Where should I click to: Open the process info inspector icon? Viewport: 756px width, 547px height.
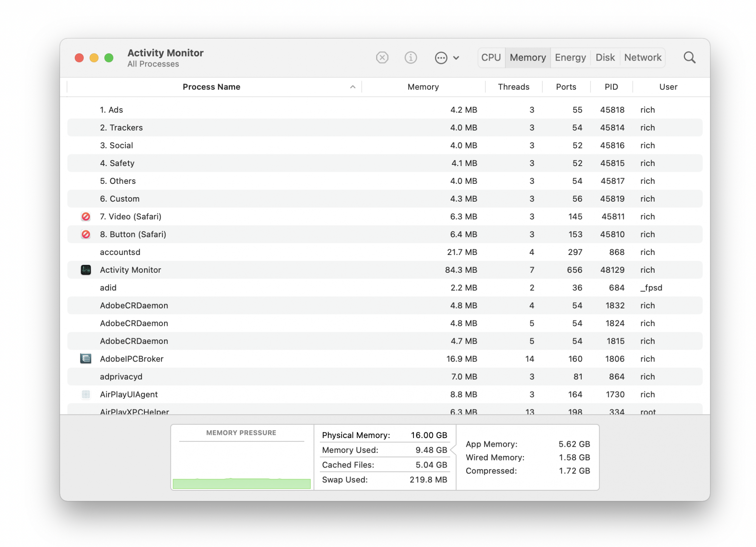tap(411, 57)
